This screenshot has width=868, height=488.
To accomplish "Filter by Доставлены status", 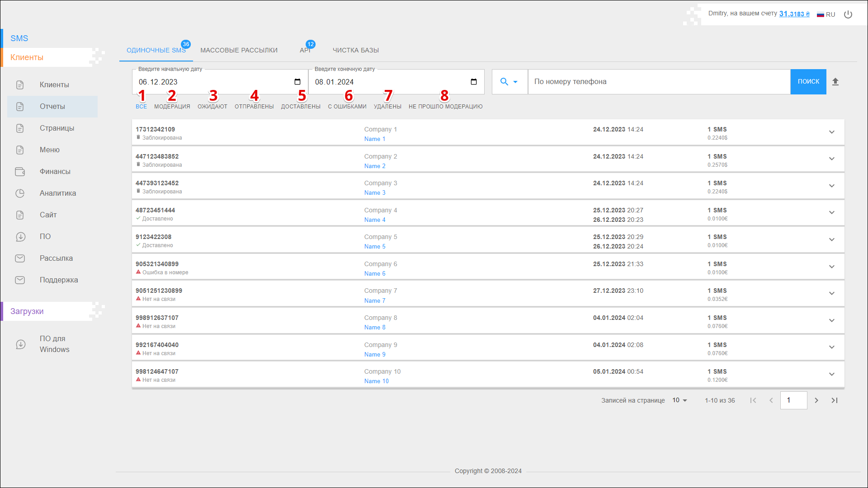I will (x=301, y=107).
